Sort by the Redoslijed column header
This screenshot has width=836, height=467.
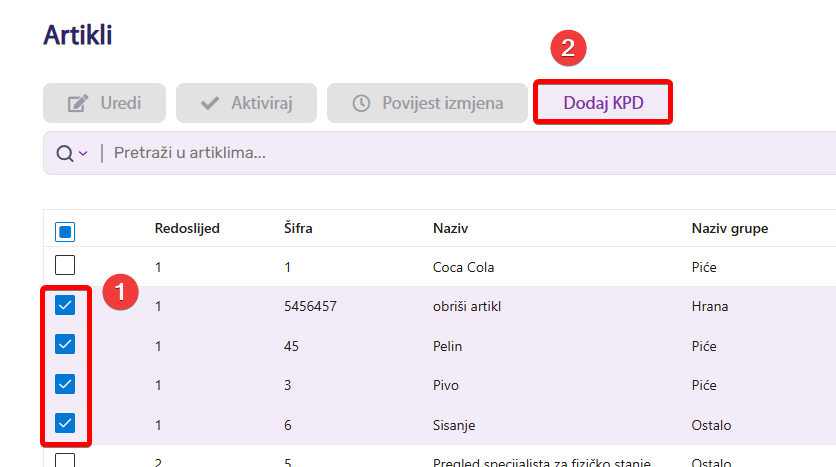[x=187, y=228]
